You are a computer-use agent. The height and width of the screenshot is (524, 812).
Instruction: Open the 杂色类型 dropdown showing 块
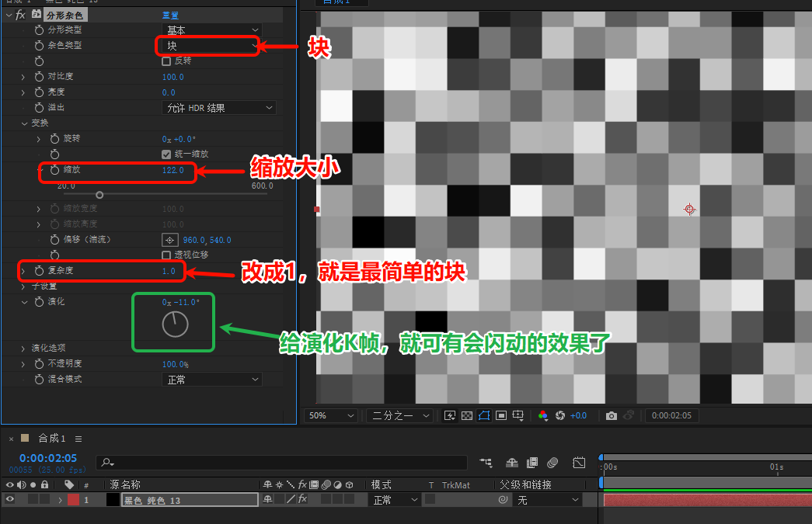[x=207, y=45]
